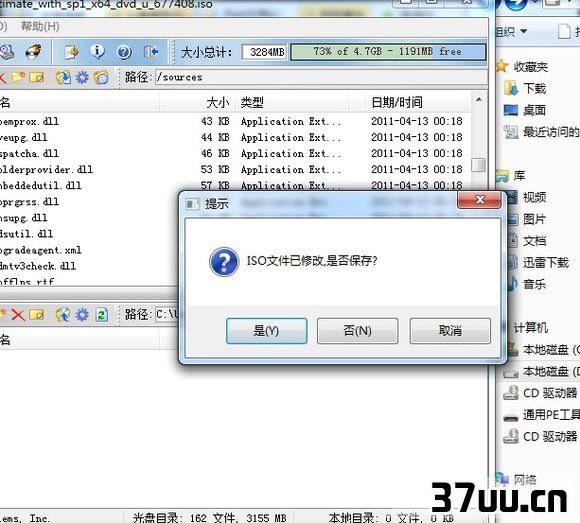Open the 帮助(H) menu
Viewport: 580px width, 523px height.
click(x=40, y=27)
